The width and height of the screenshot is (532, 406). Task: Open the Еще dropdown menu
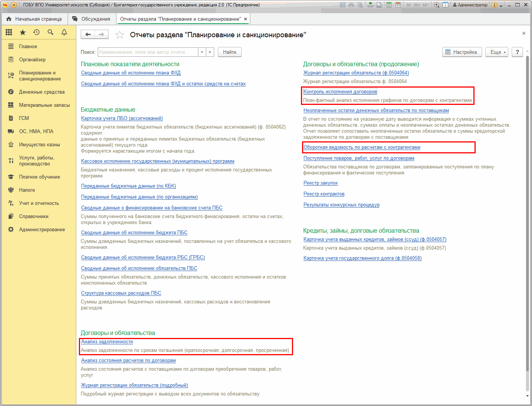tap(497, 52)
